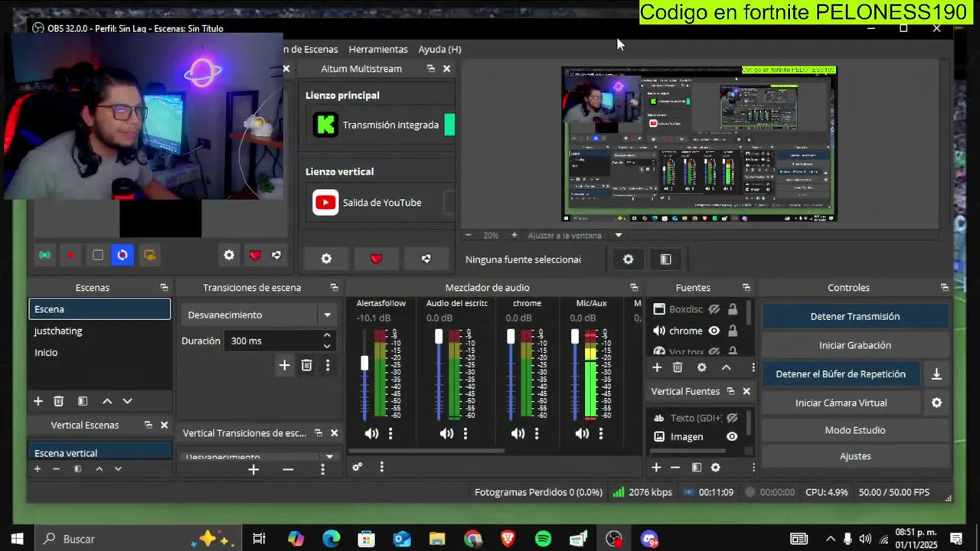This screenshot has width=980, height=551.
Task: Show the hidden Boxdisc source
Action: [714, 309]
